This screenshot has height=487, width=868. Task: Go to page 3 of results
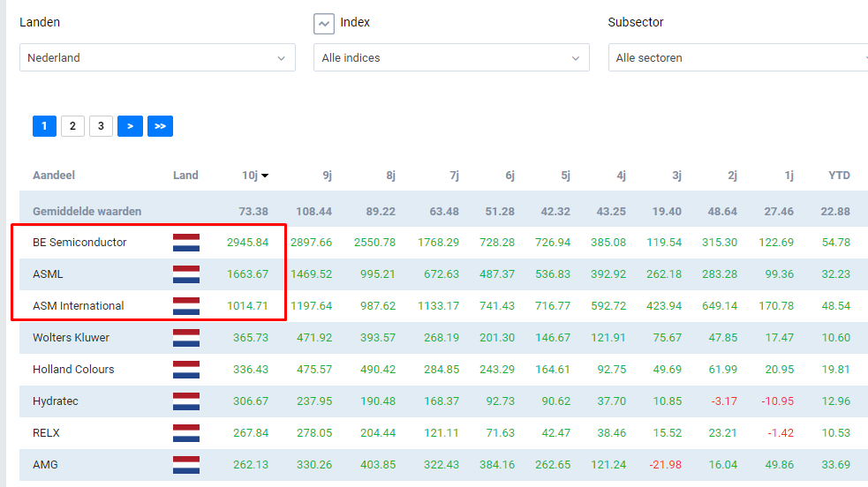coord(101,126)
